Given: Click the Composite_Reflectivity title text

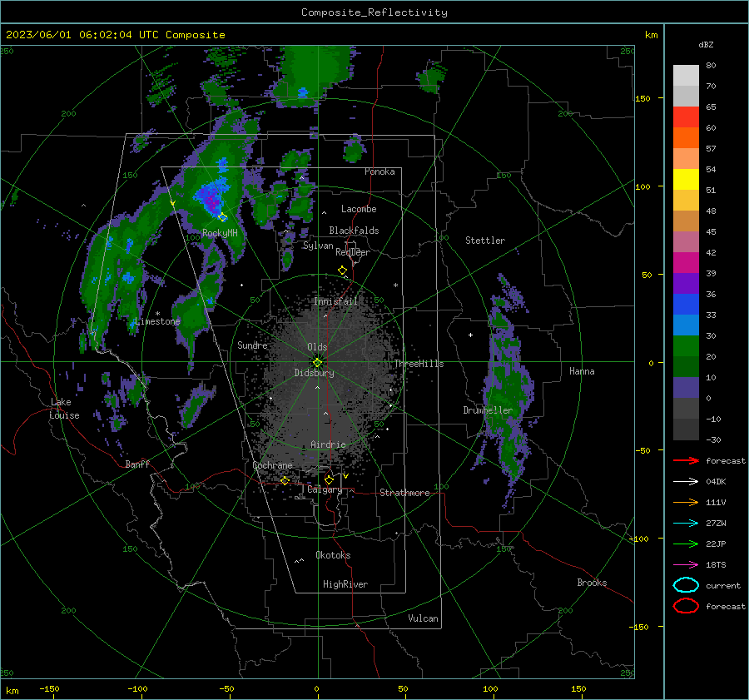Looking at the screenshot, I should [x=374, y=12].
